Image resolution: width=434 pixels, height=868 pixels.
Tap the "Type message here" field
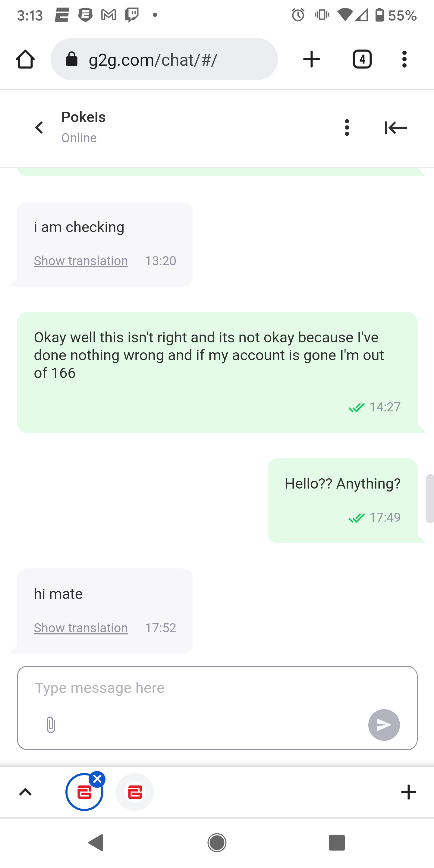click(202, 688)
